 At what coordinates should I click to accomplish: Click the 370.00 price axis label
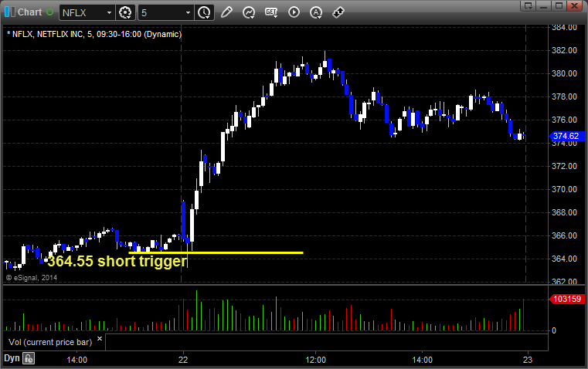point(564,189)
